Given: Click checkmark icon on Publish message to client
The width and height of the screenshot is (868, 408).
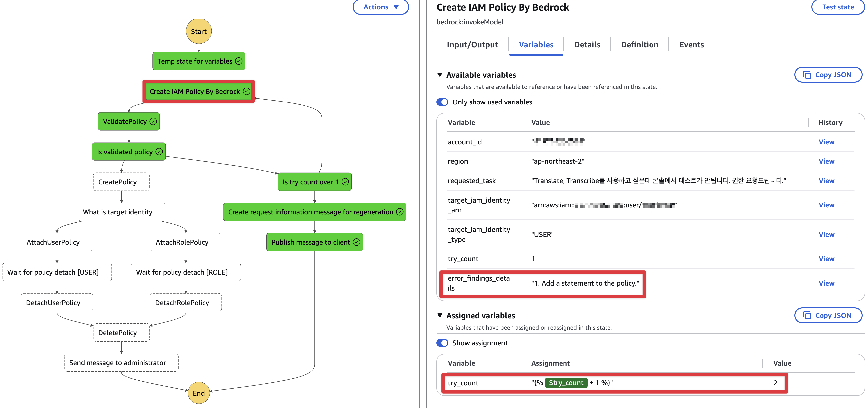Looking at the screenshot, I should click(356, 242).
